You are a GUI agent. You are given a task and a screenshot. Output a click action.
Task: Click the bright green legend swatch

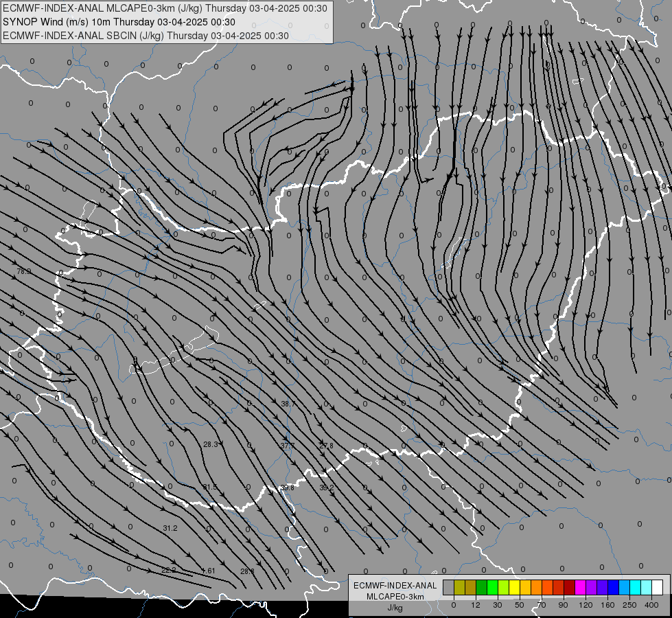click(x=492, y=587)
